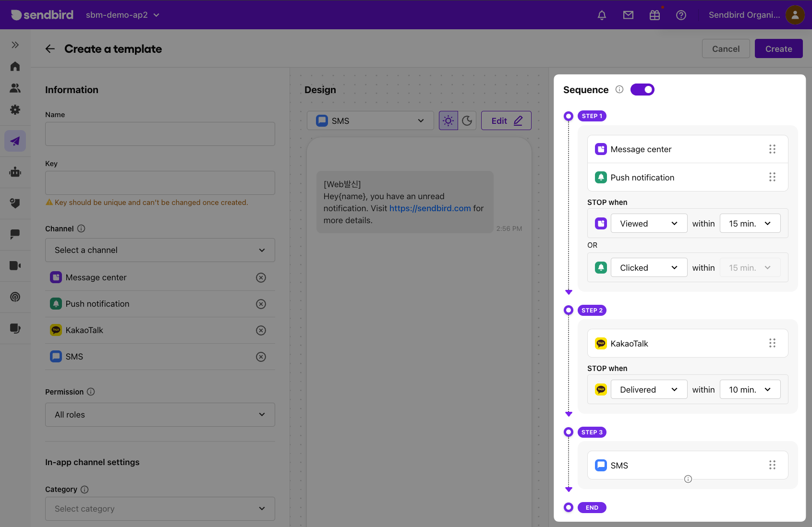This screenshot has height=527, width=812.
Task: Enable light mode with the sun icon
Action: pyautogui.click(x=448, y=120)
